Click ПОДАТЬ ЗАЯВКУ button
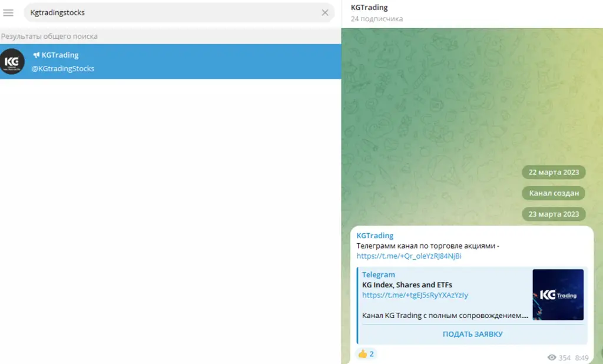This screenshot has width=603, height=364. coord(473,334)
